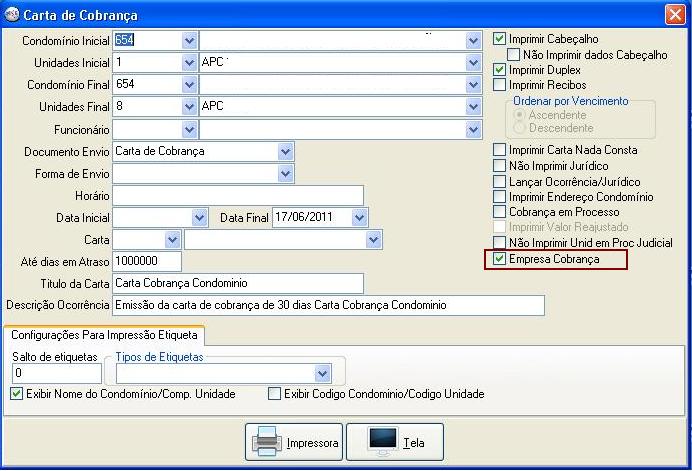Expand the Tipos de Etiquetas dropdown
Viewport: 692px width, 471px height.
[x=322, y=373]
